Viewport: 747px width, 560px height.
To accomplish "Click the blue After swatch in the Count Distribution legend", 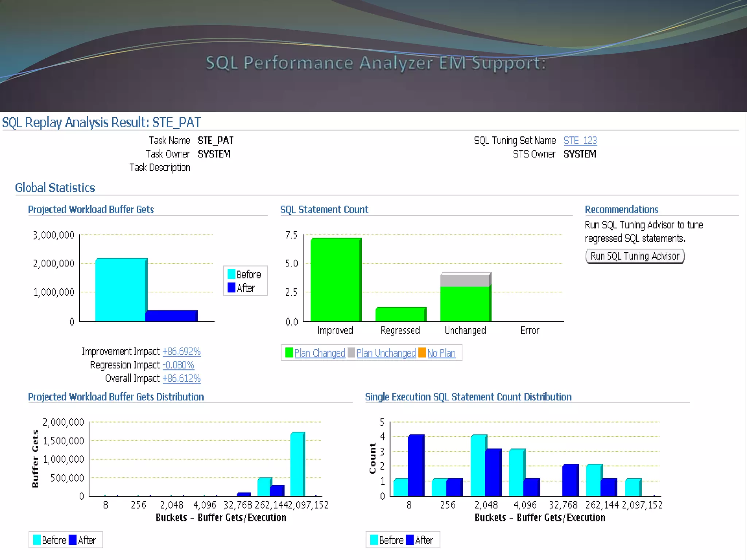I will 410,540.
